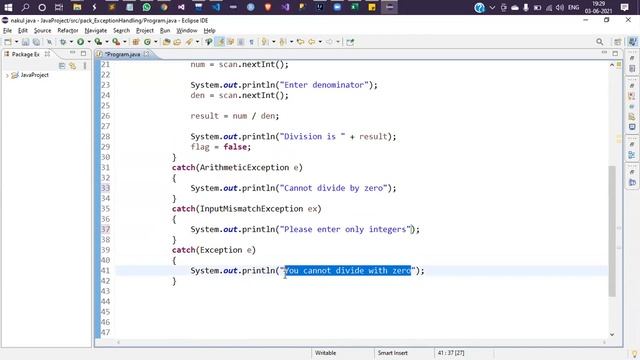Click the New Java Package icon
Viewport: 640px width, 360px height.
pyautogui.click(x=136, y=42)
